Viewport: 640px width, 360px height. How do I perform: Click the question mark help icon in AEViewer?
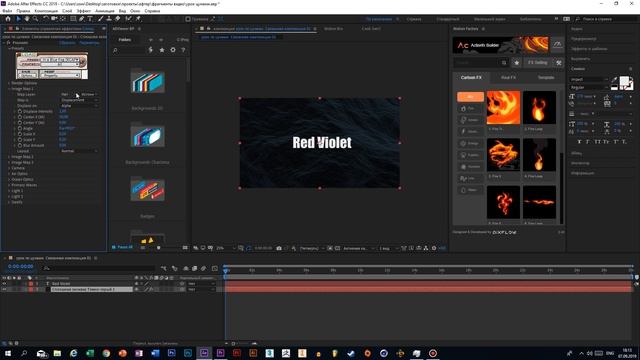point(183,50)
